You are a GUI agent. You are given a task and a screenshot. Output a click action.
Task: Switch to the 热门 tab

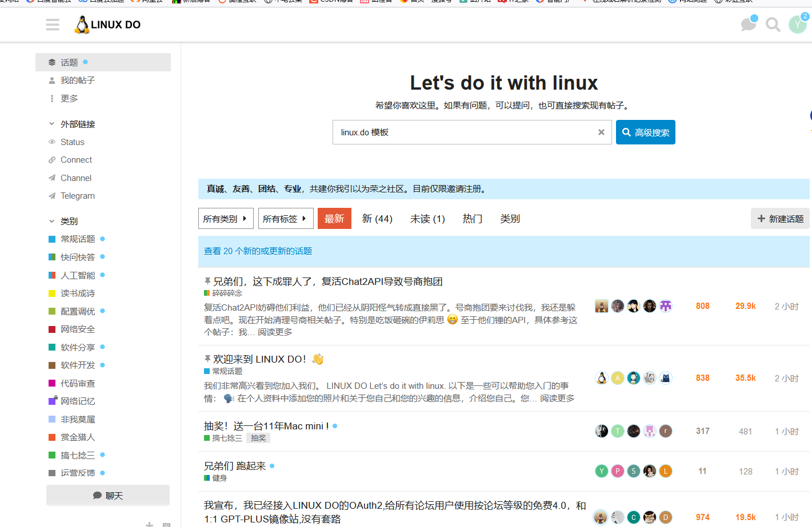[473, 219]
